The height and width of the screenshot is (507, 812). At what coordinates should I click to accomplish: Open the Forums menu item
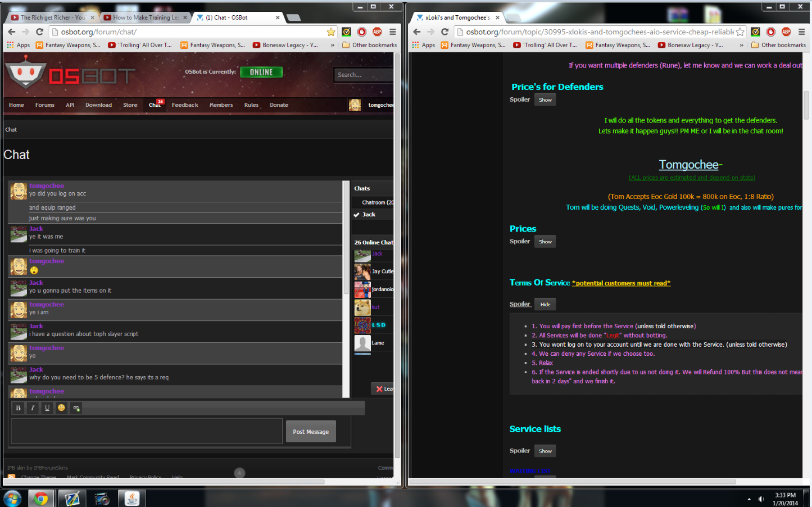[45, 105]
